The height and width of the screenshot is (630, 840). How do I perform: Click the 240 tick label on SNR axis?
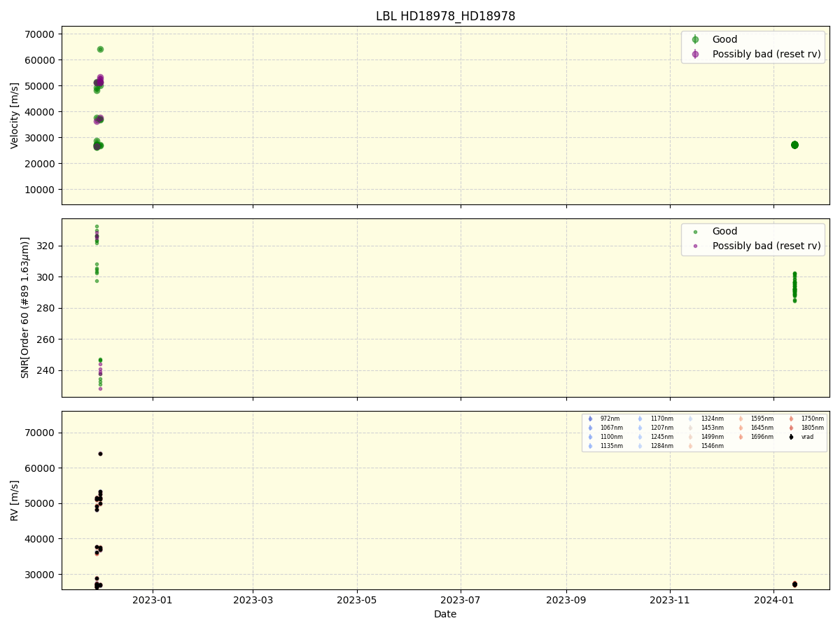point(47,370)
